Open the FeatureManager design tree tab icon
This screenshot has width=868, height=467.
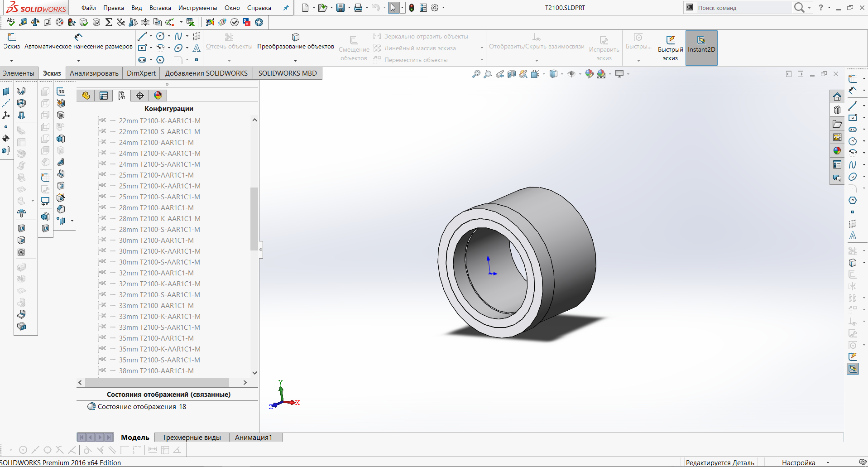click(x=86, y=95)
